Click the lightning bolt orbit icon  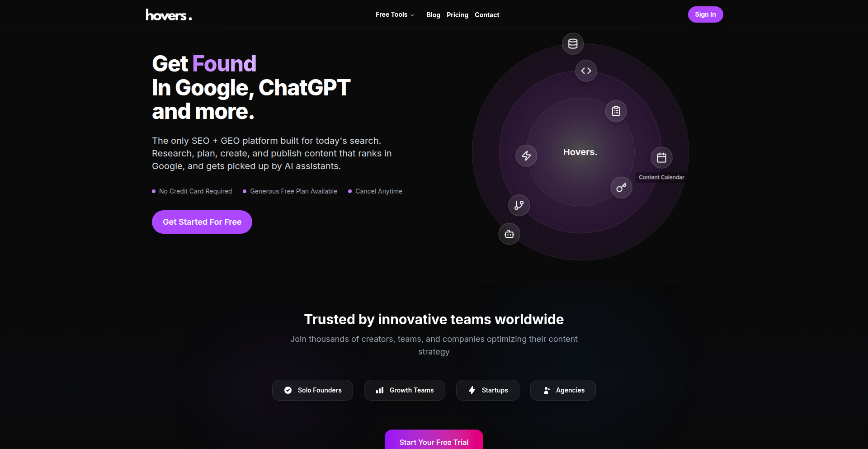(x=526, y=156)
